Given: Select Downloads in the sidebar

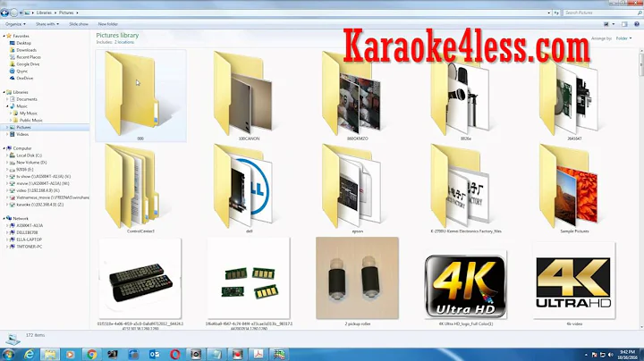Looking at the screenshot, I should click(26, 50).
